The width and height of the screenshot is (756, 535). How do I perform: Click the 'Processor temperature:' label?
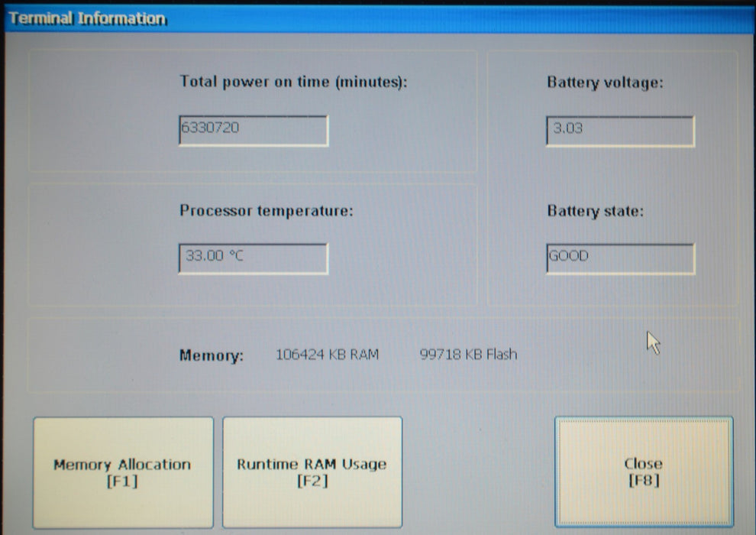pos(267,210)
